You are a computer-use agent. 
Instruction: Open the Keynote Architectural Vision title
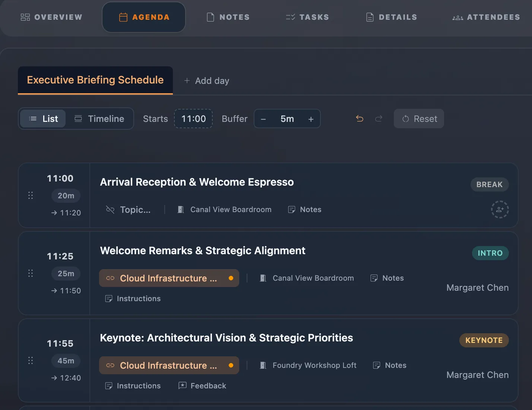pyautogui.click(x=227, y=338)
